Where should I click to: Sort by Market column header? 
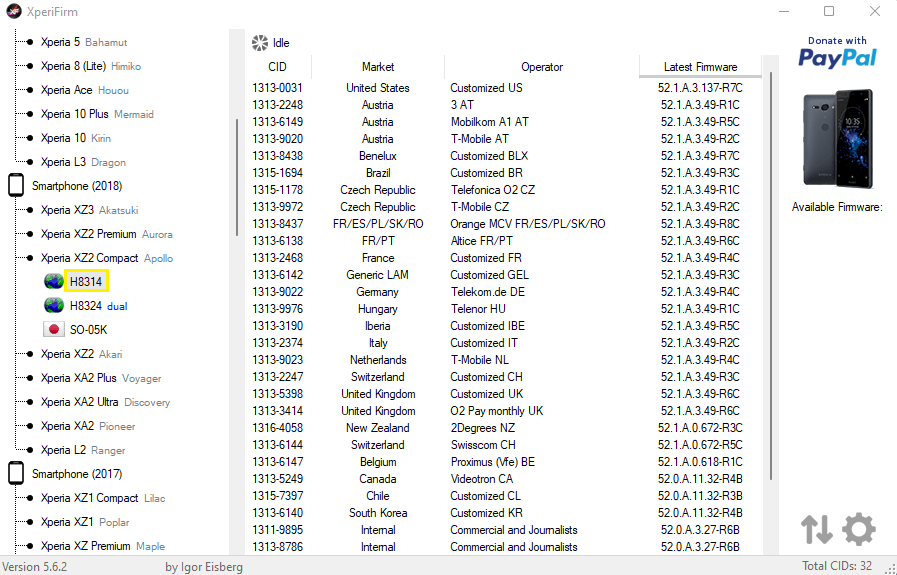(x=378, y=67)
